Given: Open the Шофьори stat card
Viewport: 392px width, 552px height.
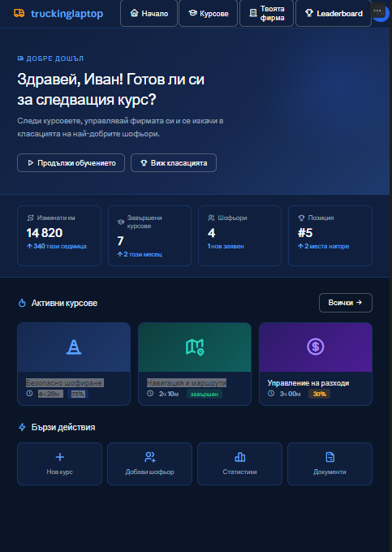Looking at the screenshot, I should click(239, 236).
